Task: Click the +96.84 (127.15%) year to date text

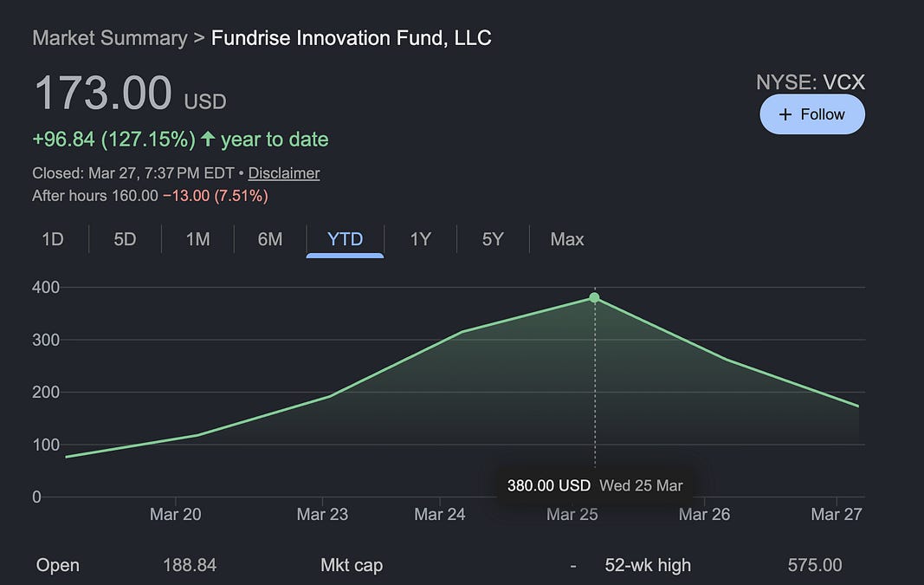Action: (x=180, y=140)
